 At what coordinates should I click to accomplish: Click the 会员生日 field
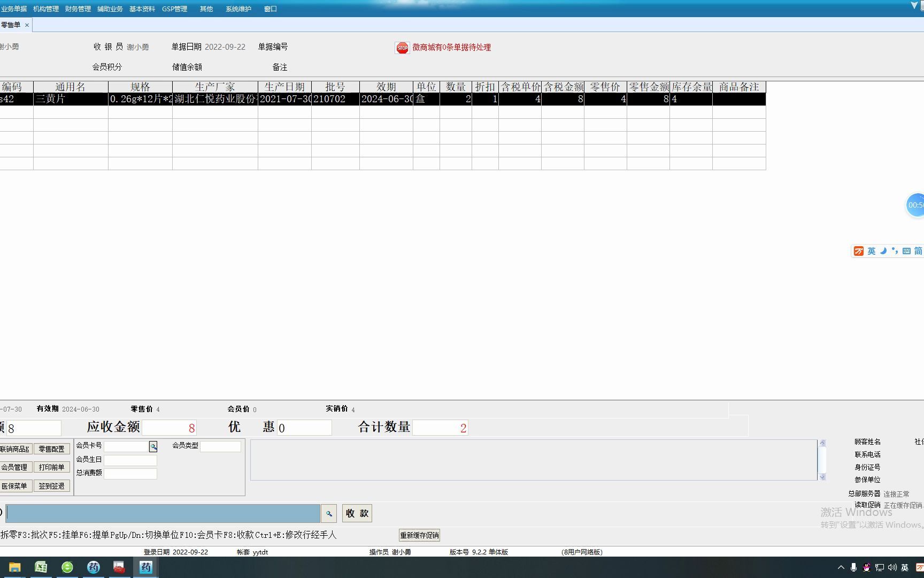[x=130, y=460]
